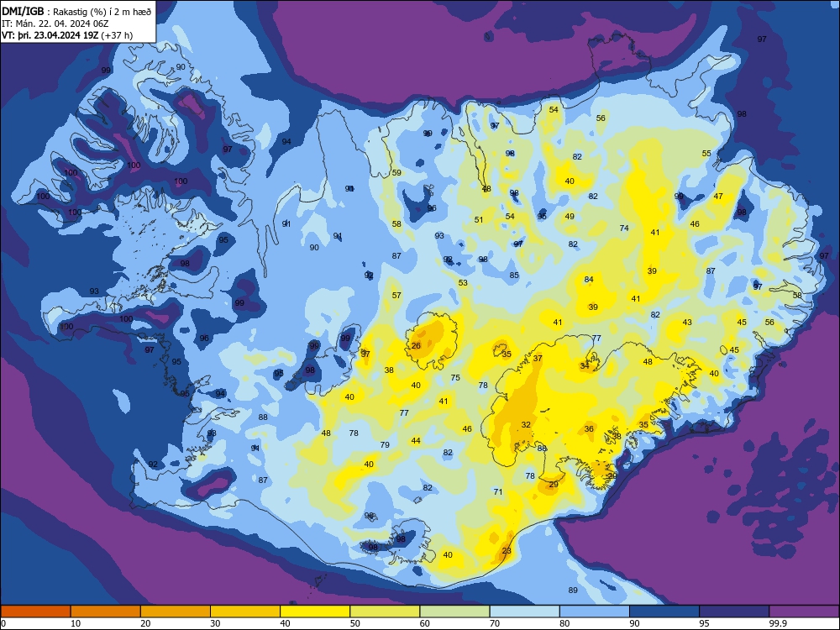The height and width of the screenshot is (630, 840).
Task: Click the humidity value 32 on the map
Action: pyautogui.click(x=526, y=424)
